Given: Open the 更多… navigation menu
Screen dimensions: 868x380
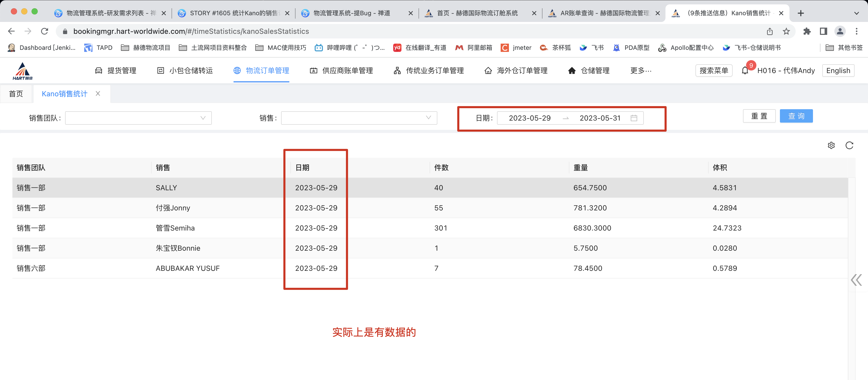Looking at the screenshot, I should click(641, 70).
